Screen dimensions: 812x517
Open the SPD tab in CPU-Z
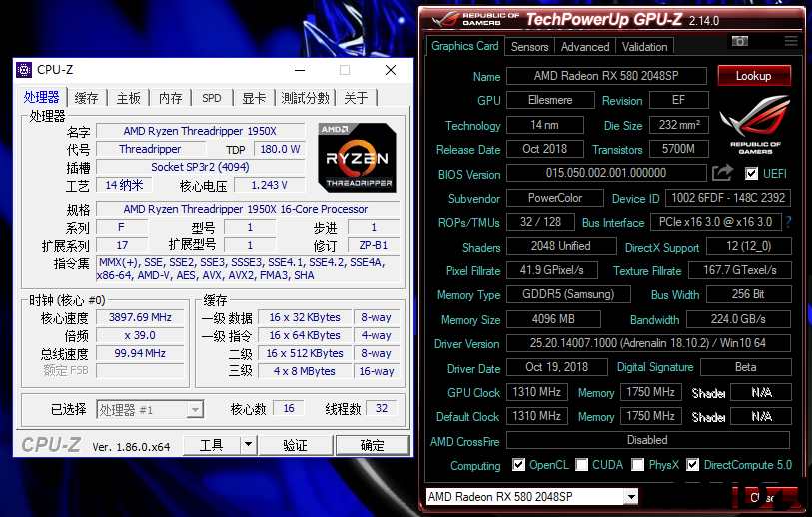[212, 98]
